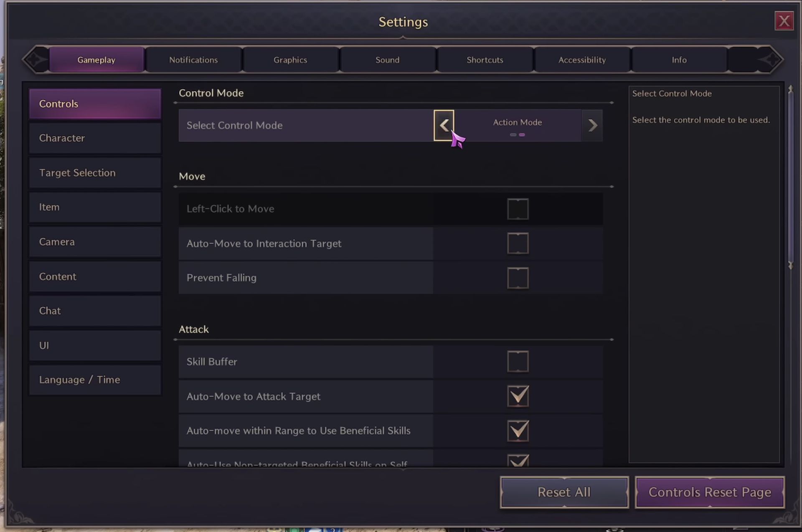Click the Controls sidebar icon
The image size is (802, 532).
click(x=95, y=103)
